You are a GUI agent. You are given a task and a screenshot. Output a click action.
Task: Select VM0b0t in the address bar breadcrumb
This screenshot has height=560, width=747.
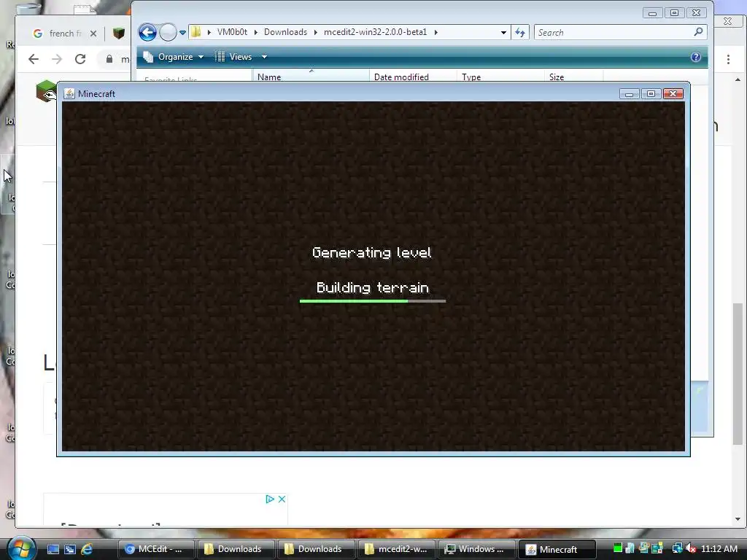232,32
